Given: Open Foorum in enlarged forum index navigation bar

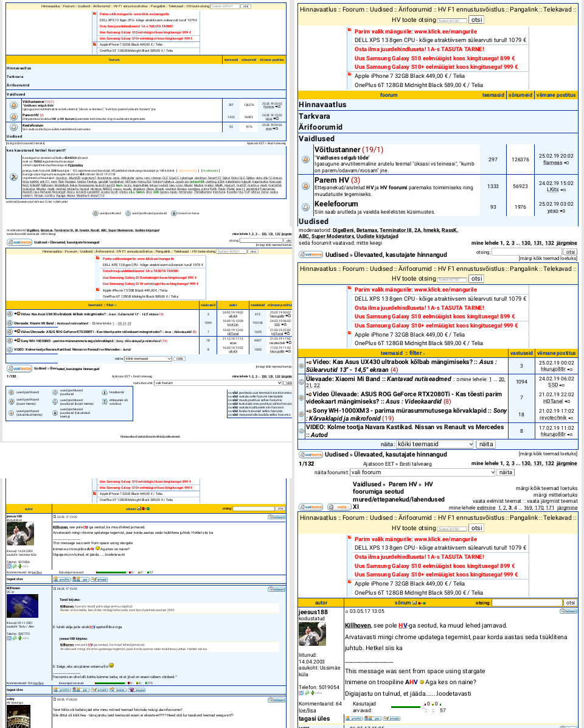Looking at the screenshot, I should 353,9.
